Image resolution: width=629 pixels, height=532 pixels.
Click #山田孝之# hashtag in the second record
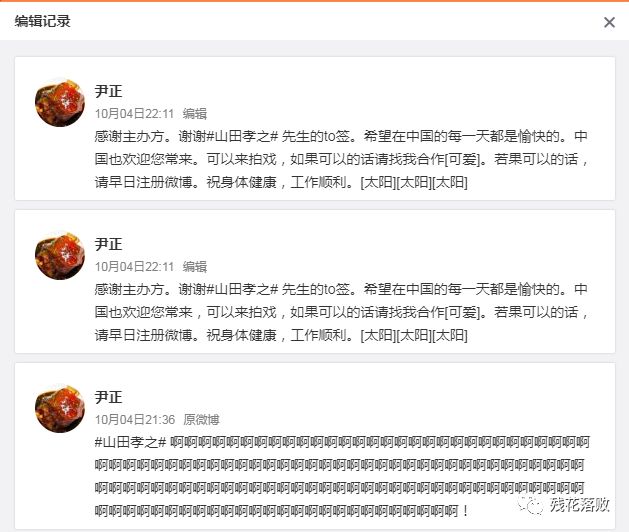[x=242, y=289]
